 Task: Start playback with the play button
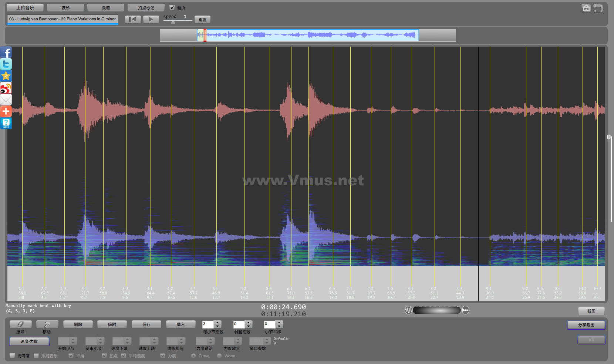click(151, 19)
